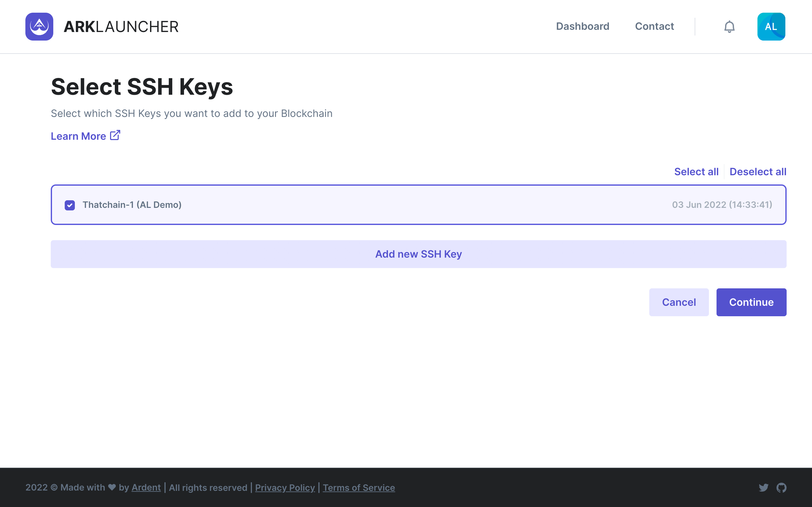
Task: Open the Privacy Policy link
Action: click(285, 487)
